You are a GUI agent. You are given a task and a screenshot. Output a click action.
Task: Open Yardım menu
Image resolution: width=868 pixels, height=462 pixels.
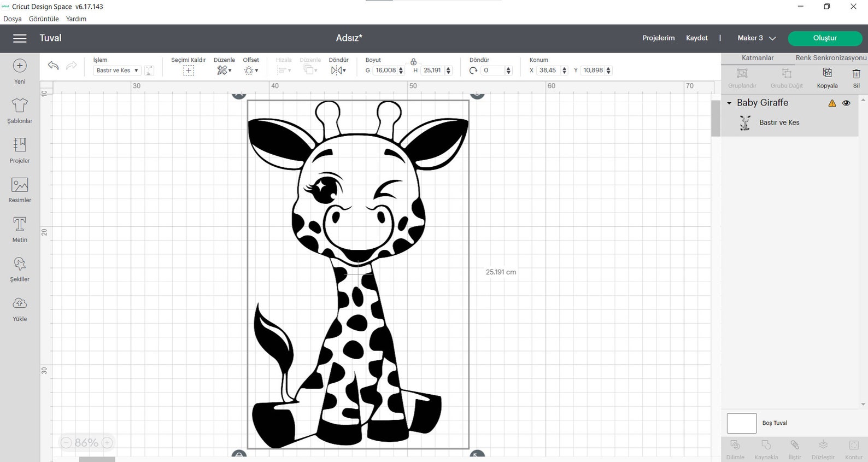click(76, 19)
